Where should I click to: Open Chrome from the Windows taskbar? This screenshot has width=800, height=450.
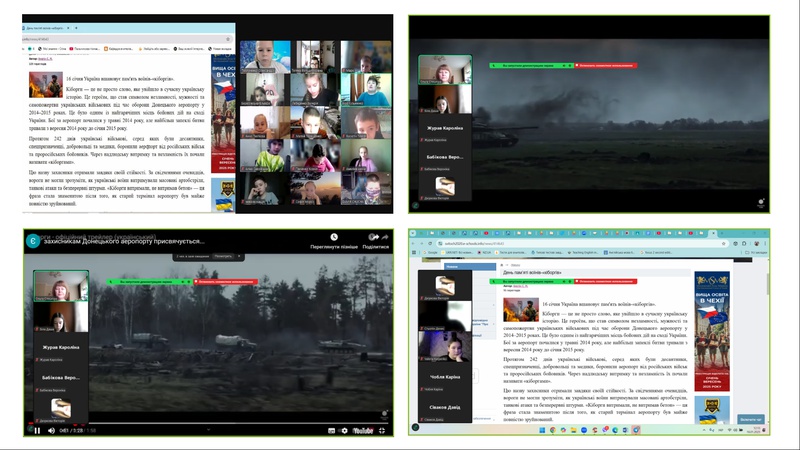point(553,430)
